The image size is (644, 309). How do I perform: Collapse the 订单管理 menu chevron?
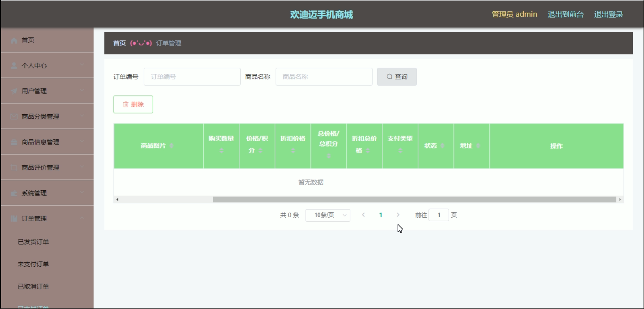coord(82,218)
